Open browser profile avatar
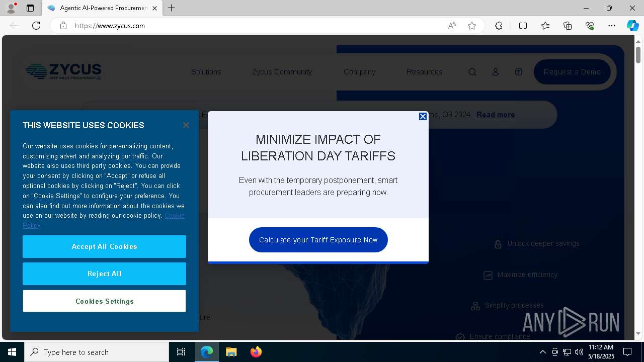 (x=11, y=8)
